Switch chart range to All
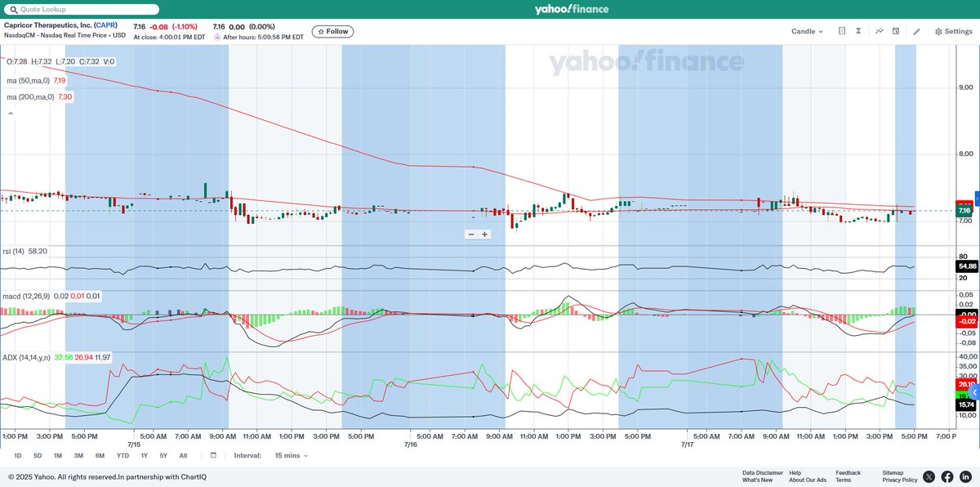Viewport: 980px width, 487px height. pos(183,455)
